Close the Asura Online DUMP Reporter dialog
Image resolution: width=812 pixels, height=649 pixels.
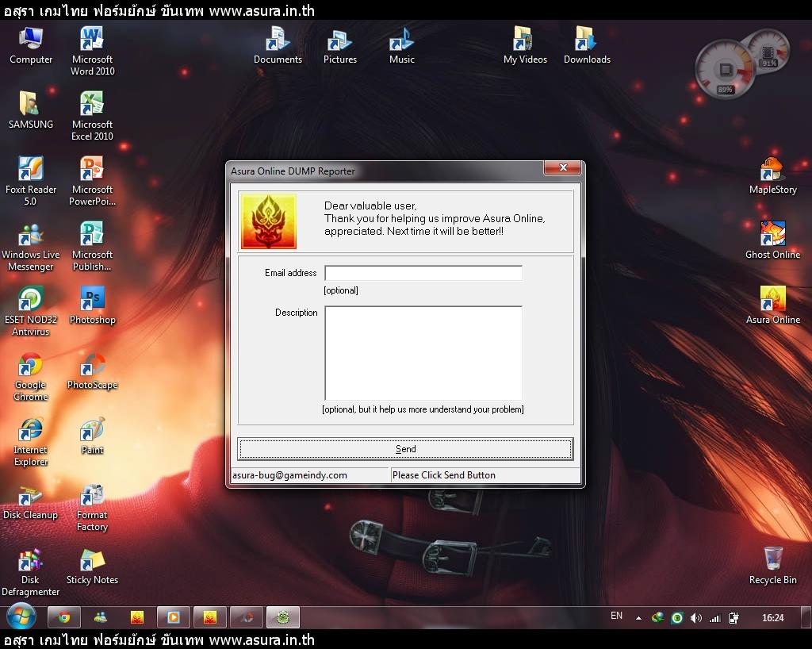pyautogui.click(x=562, y=168)
